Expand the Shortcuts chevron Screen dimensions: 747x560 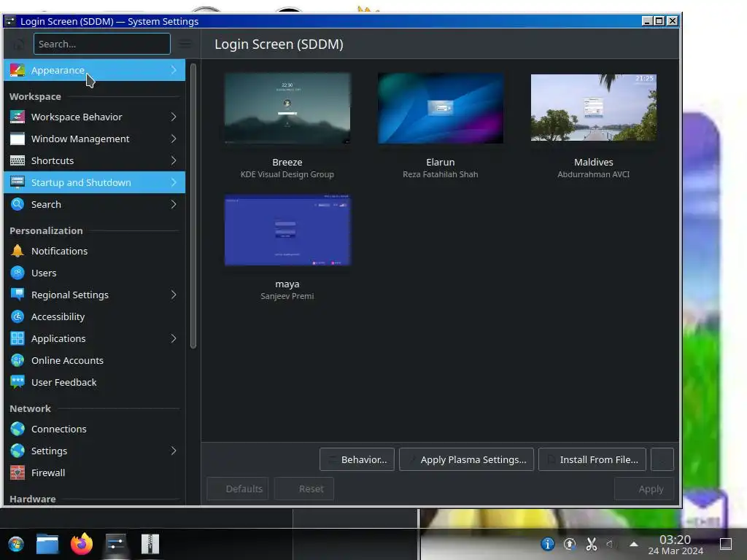[x=174, y=160]
